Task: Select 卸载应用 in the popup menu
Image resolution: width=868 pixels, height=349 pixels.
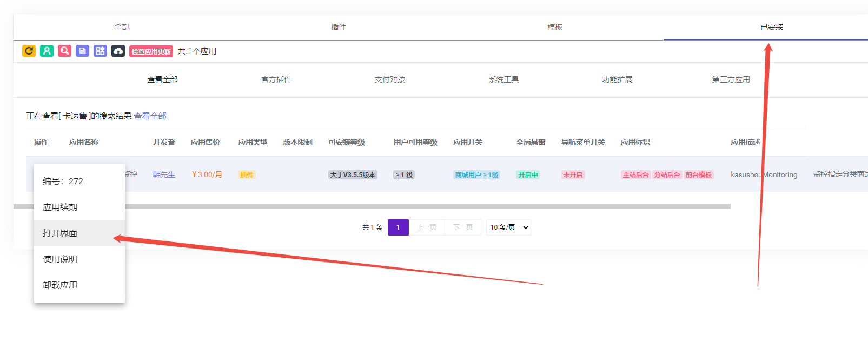Action: point(60,285)
